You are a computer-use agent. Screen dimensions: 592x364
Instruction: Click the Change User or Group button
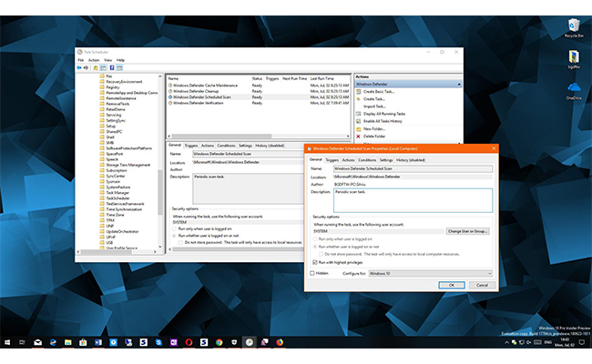tap(467, 231)
